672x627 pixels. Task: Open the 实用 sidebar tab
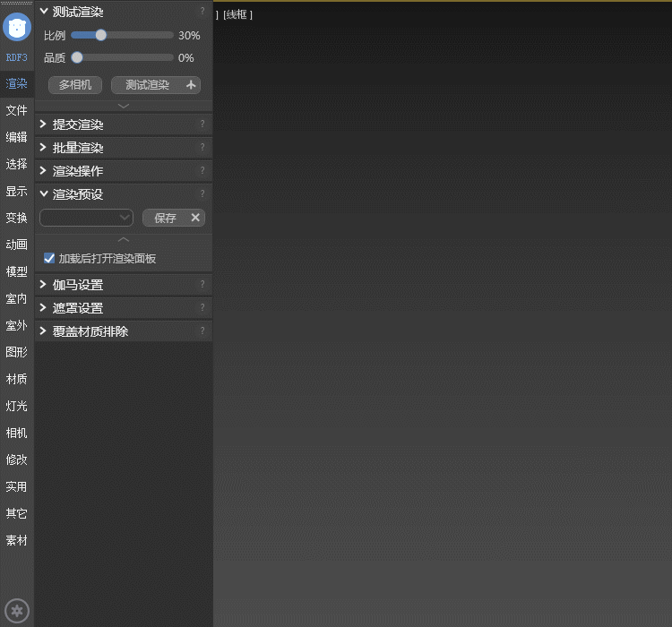[x=17, y=487]
